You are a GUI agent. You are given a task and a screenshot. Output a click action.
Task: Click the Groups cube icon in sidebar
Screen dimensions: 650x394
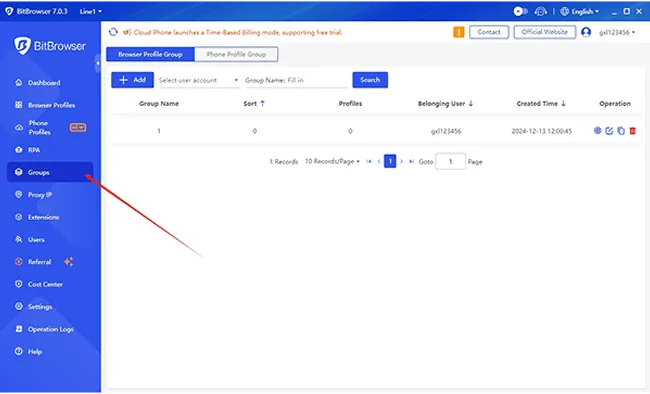coord(19,172)
